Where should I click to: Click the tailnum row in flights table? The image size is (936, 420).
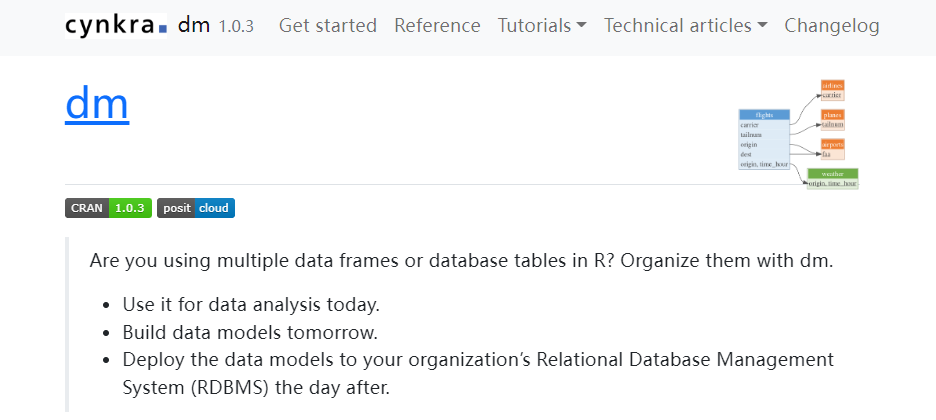point(764,135)
